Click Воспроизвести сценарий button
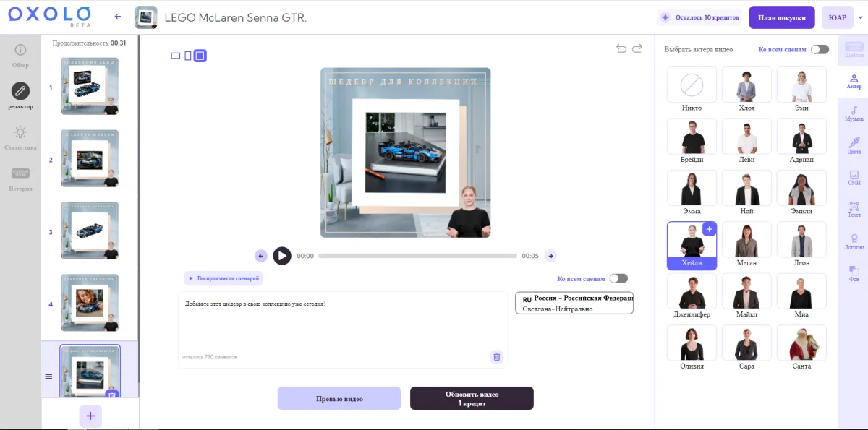Screen dimensions: 868x430 coord(224,278)
